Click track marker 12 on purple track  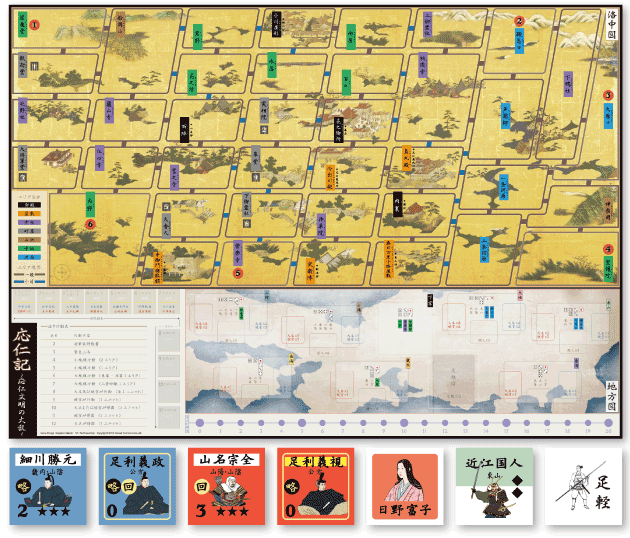(445, 423)
